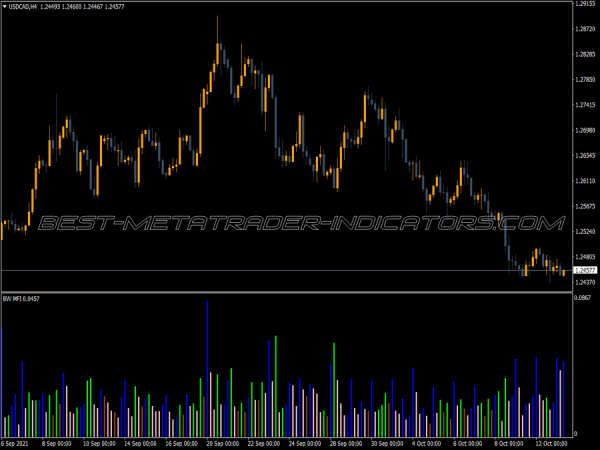Click the USDCAD,H4 symbol label
The image size is (600, 450).
coord(23,7)
